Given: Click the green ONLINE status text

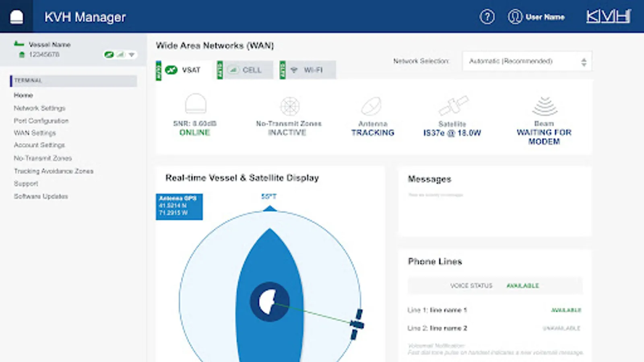Looking at the screenshot, I should tap(195, 133).
